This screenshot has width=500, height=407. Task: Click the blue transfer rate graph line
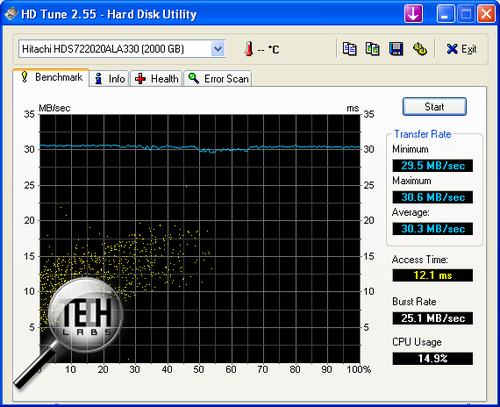(200, 148)
